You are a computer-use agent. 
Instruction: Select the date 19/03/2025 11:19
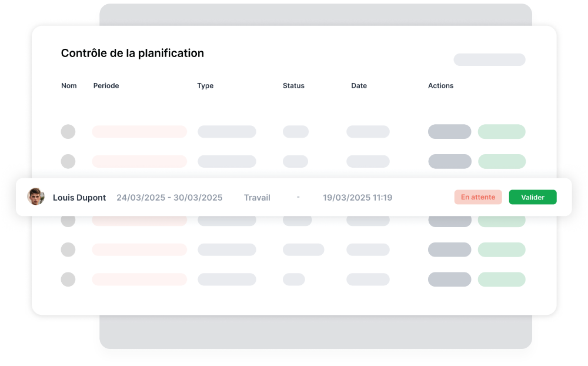point(358,197)
